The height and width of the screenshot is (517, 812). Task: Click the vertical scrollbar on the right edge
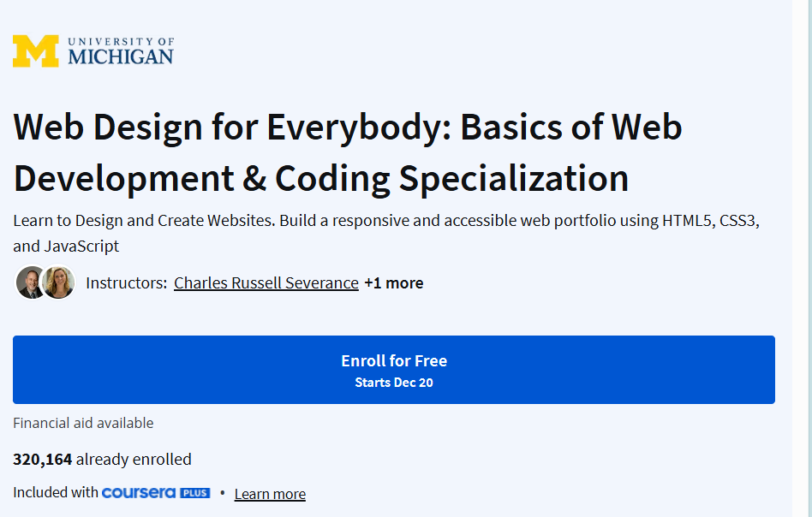tap(802, 258)
